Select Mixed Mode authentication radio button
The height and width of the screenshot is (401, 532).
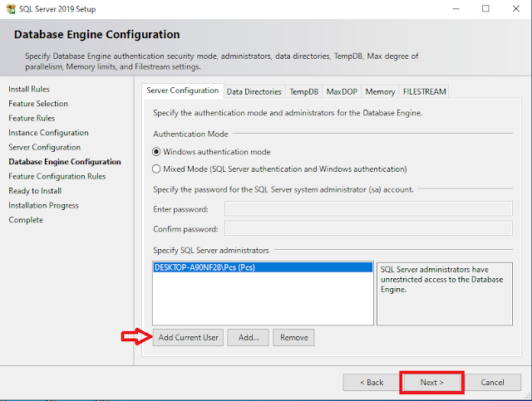(x=156, y=169)
